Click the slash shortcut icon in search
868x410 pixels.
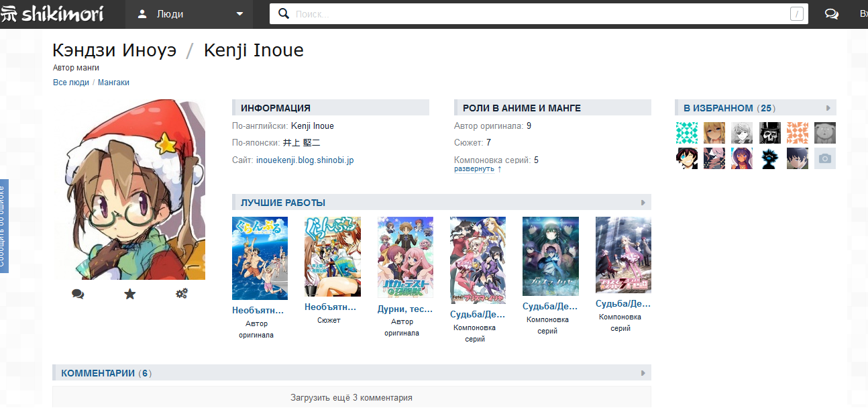(797, 13)
